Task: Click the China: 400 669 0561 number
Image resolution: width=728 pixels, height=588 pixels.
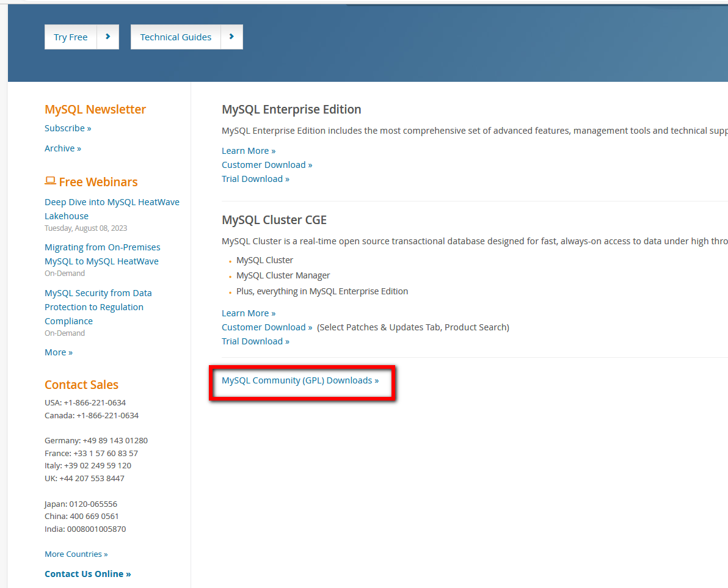Action: coord(82,516)
